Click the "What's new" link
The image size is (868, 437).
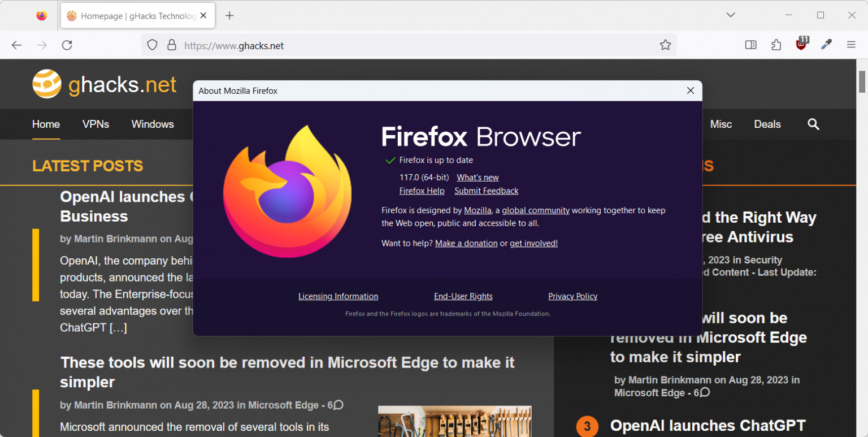478,177
